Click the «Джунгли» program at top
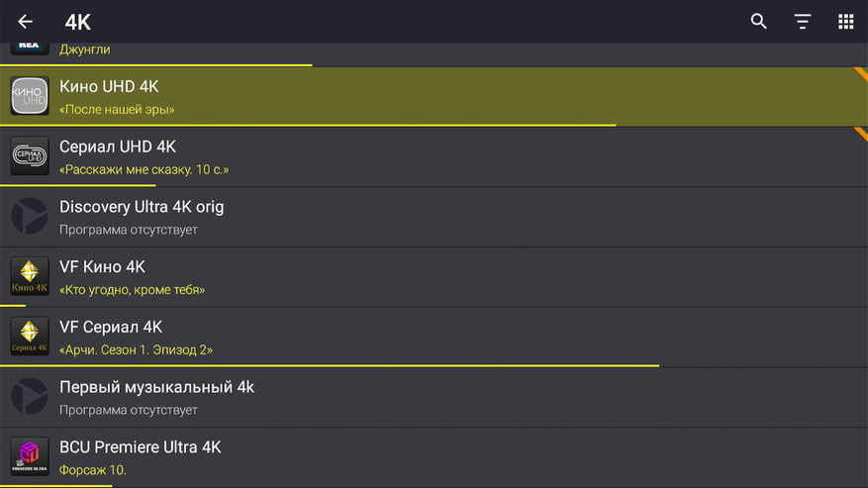Screen dimensions: 868x488 tap(85, 49)
